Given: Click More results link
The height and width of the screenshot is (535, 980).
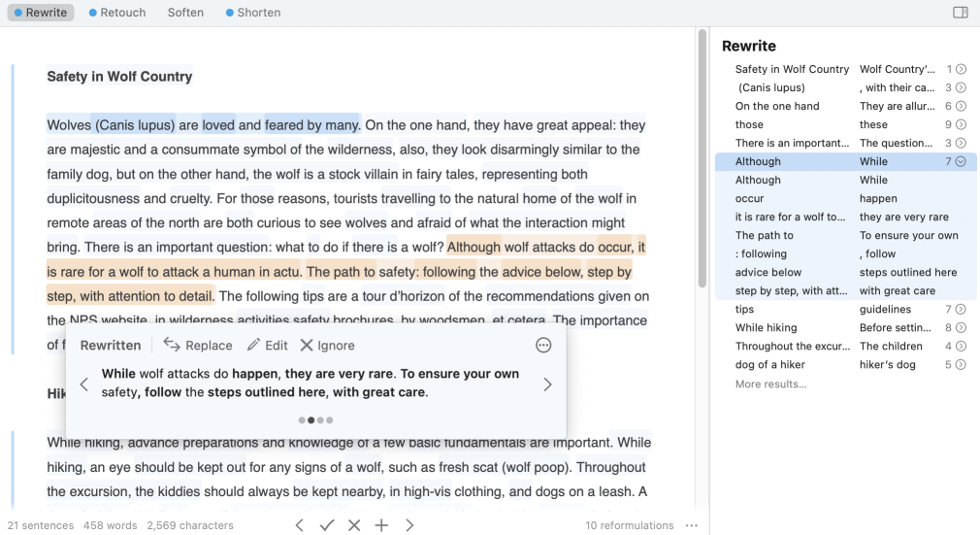Looking at the screenshot, I should [x=770, y=385].
